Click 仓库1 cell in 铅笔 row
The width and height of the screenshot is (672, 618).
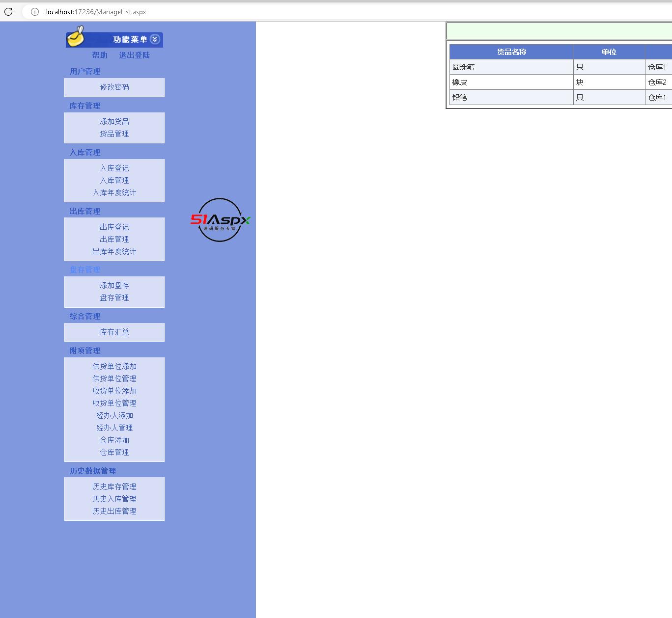pyautogui.click(x=659, y=97)
